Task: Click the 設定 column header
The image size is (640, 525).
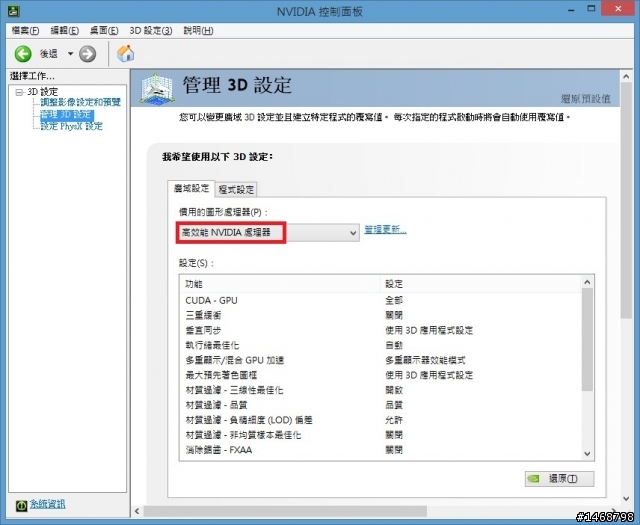Action: pos(480,284)
